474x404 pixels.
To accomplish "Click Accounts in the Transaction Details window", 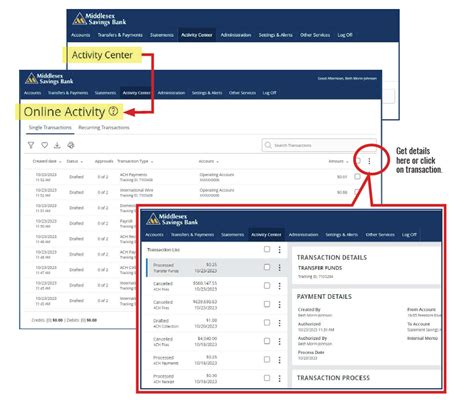I will pyautogui.click(x=154, y=235).
